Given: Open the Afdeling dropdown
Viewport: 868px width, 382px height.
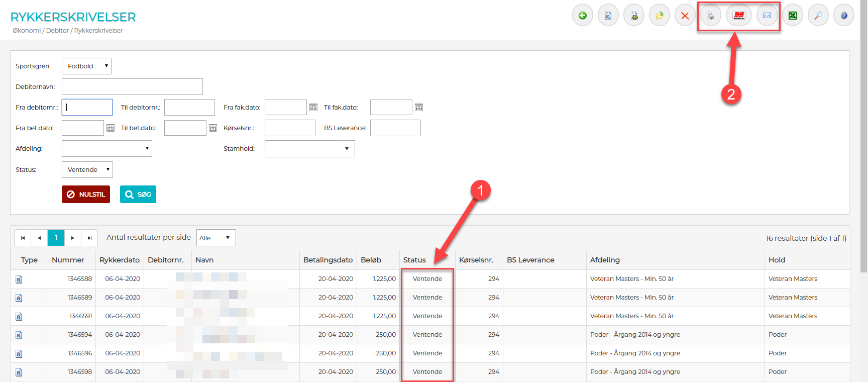Looking at the screenshot, I should coord(106,149).
